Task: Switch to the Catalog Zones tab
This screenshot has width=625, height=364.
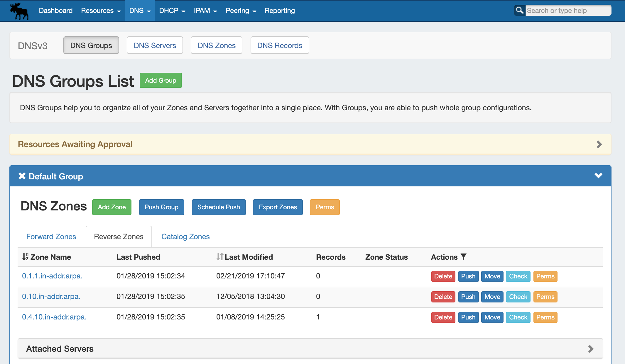Action: click(x=185, y=237)
